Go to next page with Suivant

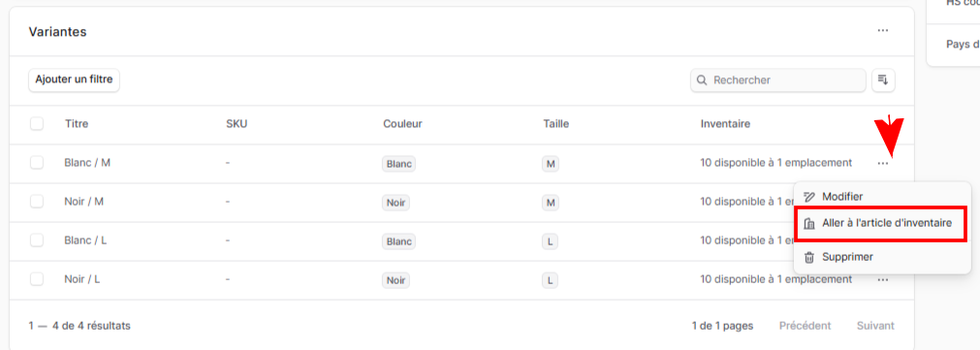click(875, 326)
